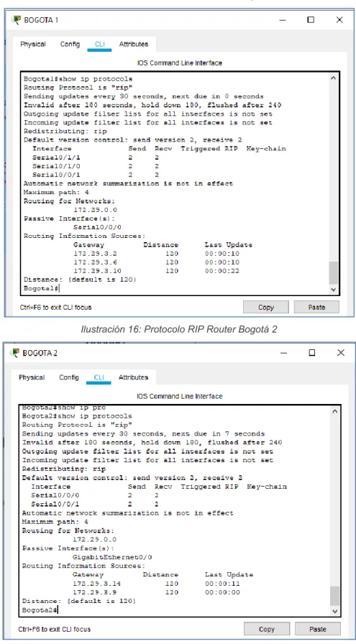Screen dimensions: 356x644
Task: Click the scrollbar thumb in BOGOTA 1 CLI
Action: point(334,272)
